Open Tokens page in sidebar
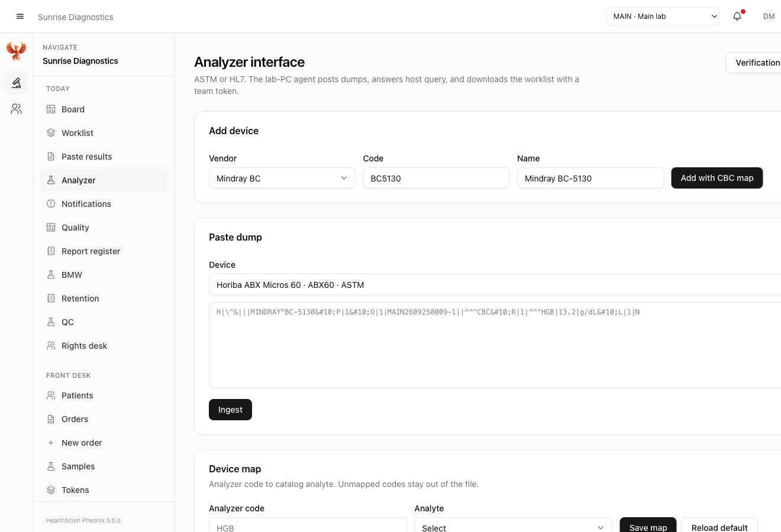The height and width of the screenshot is (532, 781). click(x=104, y=490)
